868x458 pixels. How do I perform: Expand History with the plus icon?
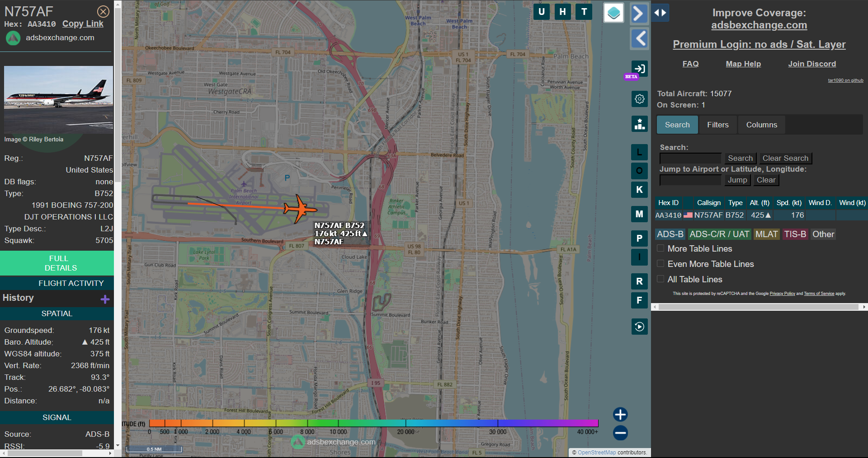coord(105,299)
